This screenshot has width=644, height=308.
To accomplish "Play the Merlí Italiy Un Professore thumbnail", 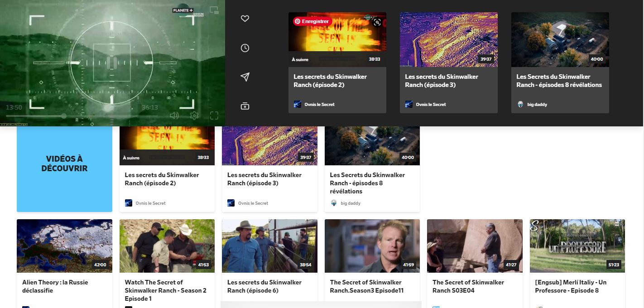I will click(577, 245).
